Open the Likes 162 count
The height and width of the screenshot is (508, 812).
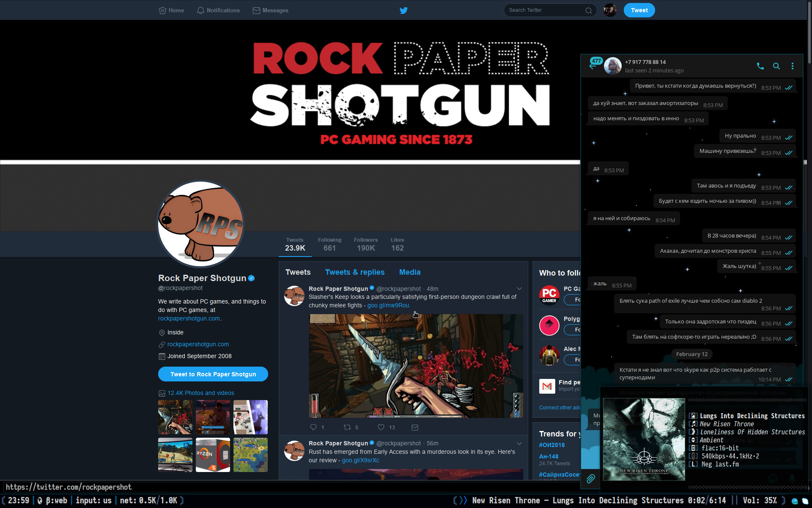coord(397,244)
